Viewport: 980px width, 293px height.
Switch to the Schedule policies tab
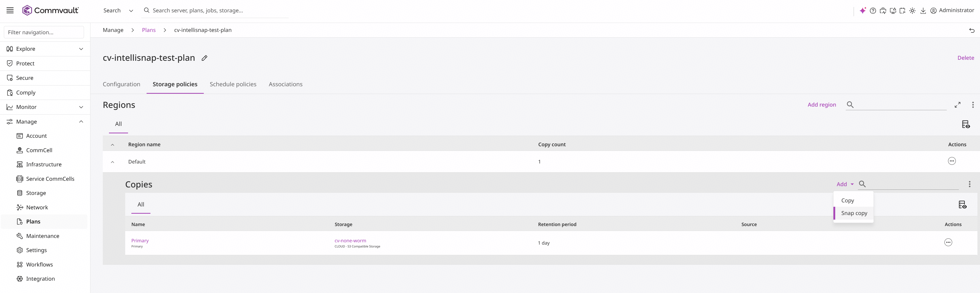click(x=233, y=84)
